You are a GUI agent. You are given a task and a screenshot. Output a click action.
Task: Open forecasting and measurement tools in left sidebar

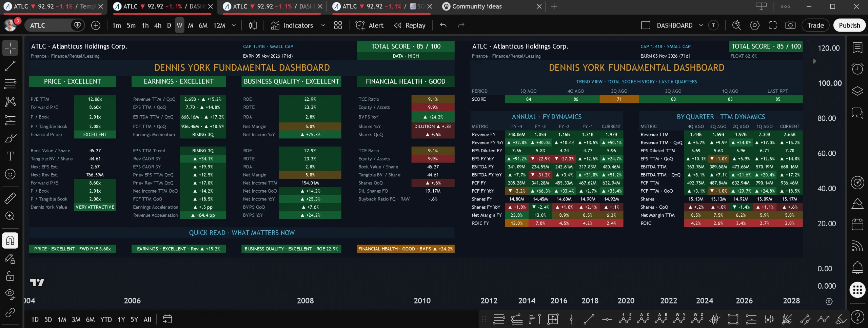click(10, 120)
